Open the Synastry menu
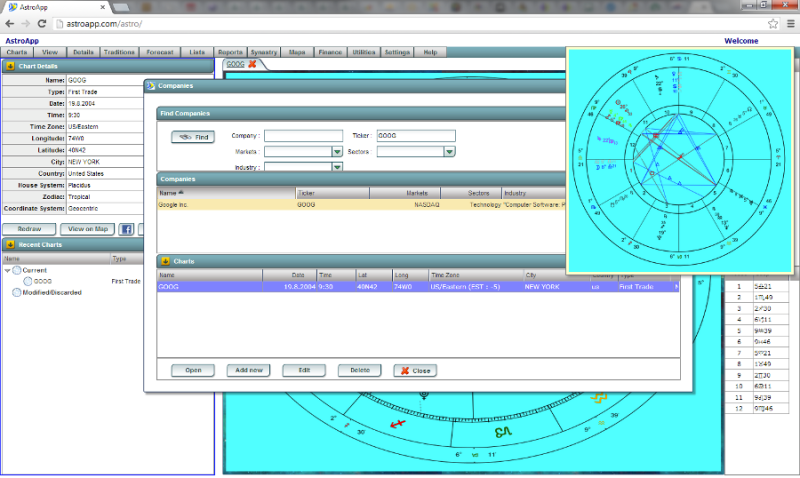800x478 pixels. 264,52
